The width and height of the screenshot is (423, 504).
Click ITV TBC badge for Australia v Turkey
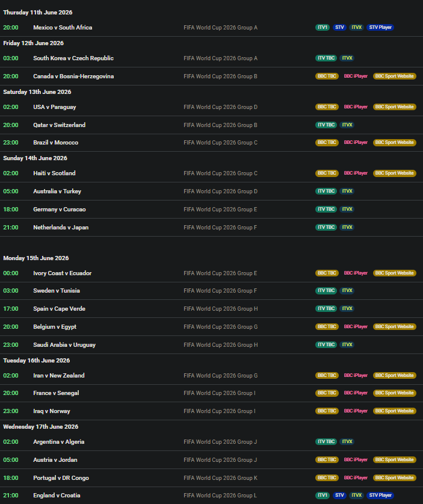coord(326,191)
